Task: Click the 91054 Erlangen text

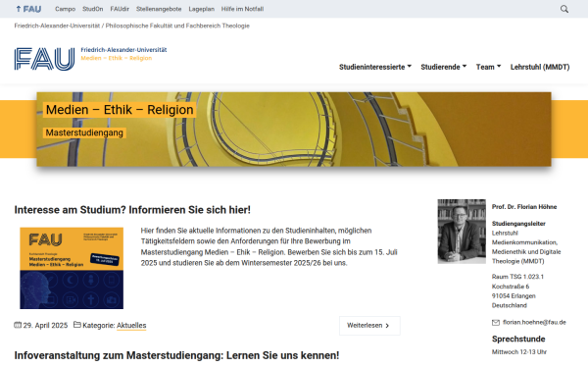Action: (514, 296)
